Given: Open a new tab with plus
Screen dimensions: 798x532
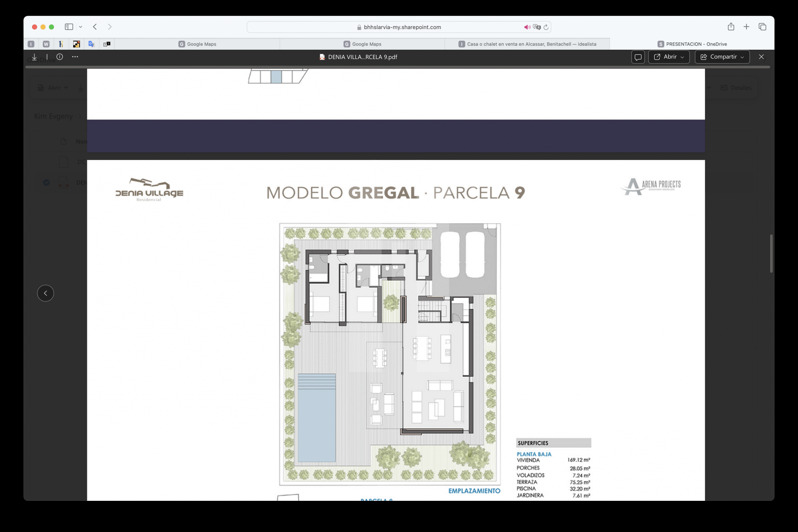Looking at the screenshot, I should [746, 27].
